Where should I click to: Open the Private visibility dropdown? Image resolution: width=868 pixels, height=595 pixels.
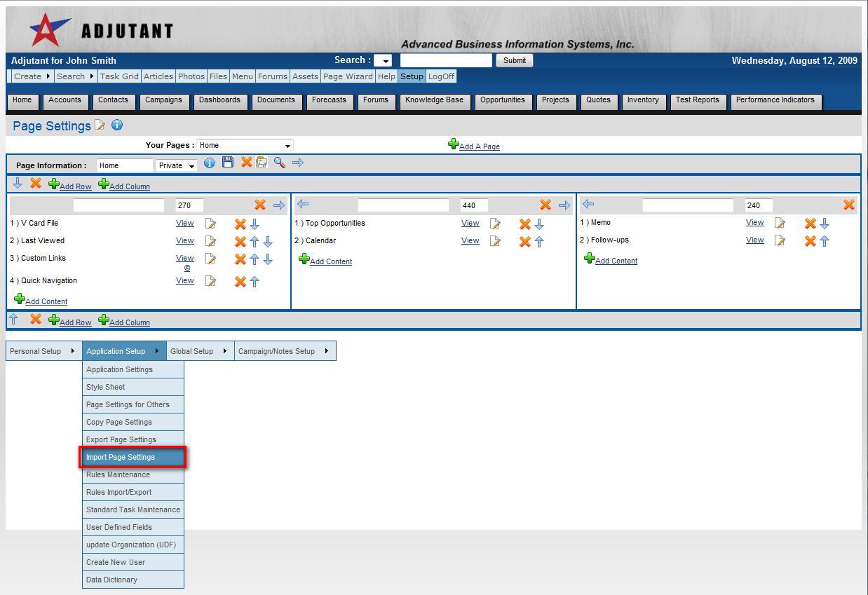(x=176, y=166)
